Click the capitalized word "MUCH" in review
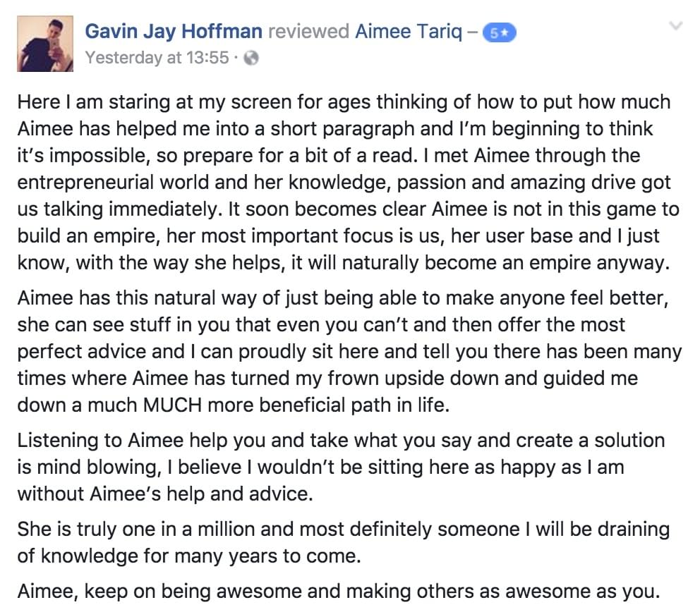Image resolution: width=700 pixels, height=612 pixels. (x=172, y=405)
